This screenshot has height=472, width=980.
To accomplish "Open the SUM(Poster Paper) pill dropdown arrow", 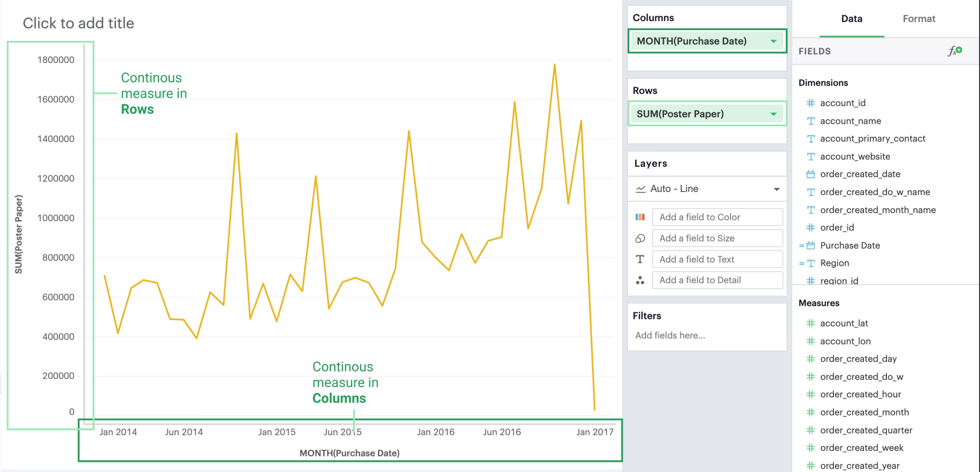I will coord(774,114).
